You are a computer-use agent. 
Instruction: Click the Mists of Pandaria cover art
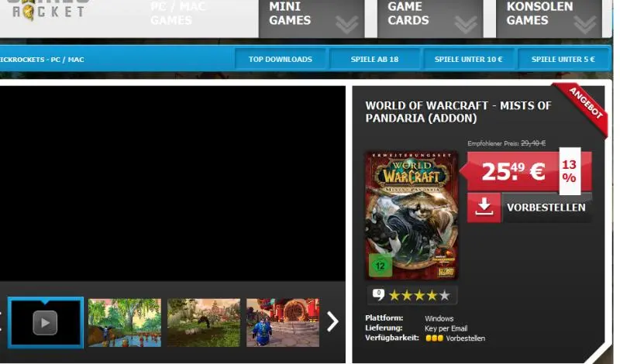point(411,215)
